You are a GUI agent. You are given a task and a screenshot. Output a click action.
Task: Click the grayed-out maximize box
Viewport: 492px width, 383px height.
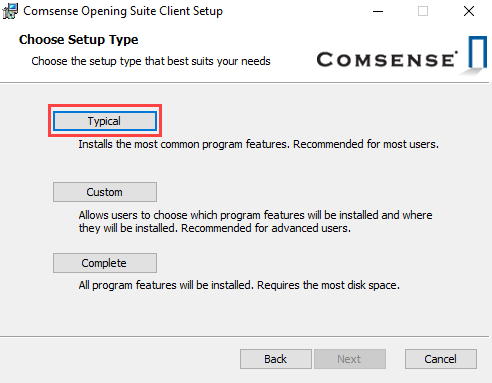tap(423, 11)
